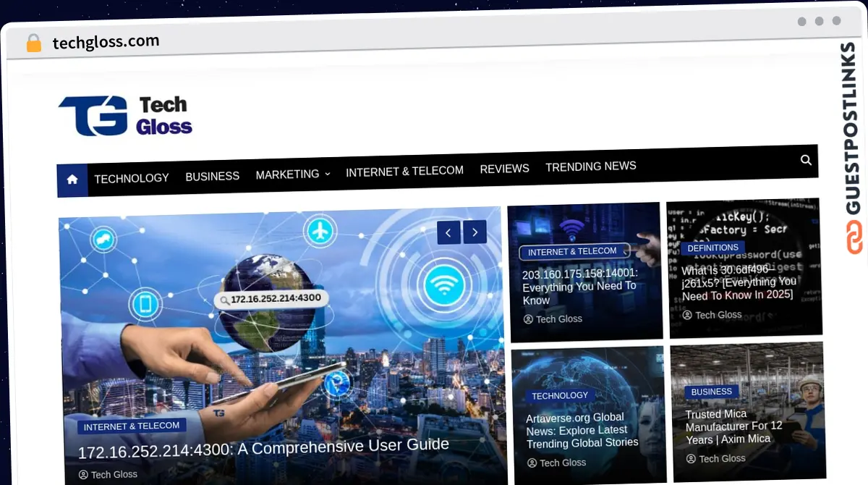The height and width of the screenshot is (485, 868).
Task: Click the DEFINITIONS category badge
Action: (x=712, y=248)
